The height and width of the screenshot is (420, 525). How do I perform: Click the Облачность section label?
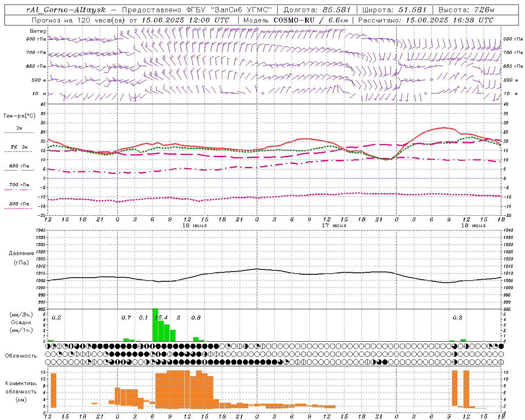(x=21, y=356)
